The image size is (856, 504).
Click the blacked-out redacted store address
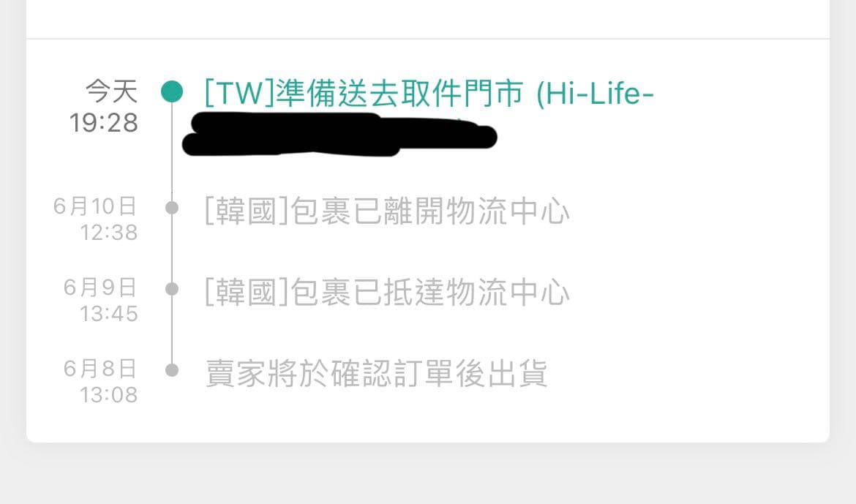pyautogui.click(x=339, y=135)
